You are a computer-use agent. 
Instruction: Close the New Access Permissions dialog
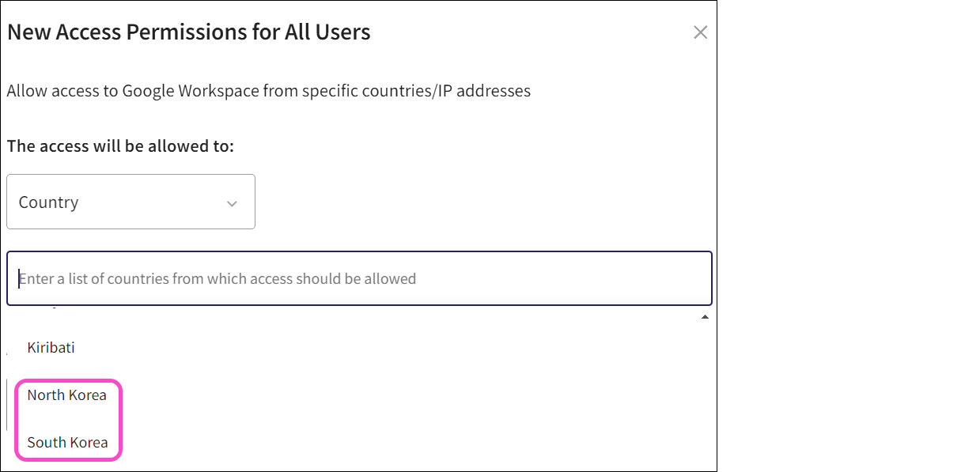point(700,32)
